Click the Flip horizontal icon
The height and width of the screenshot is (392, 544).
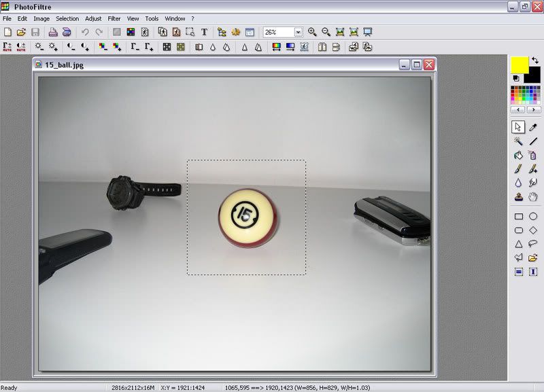click(322, 47)
